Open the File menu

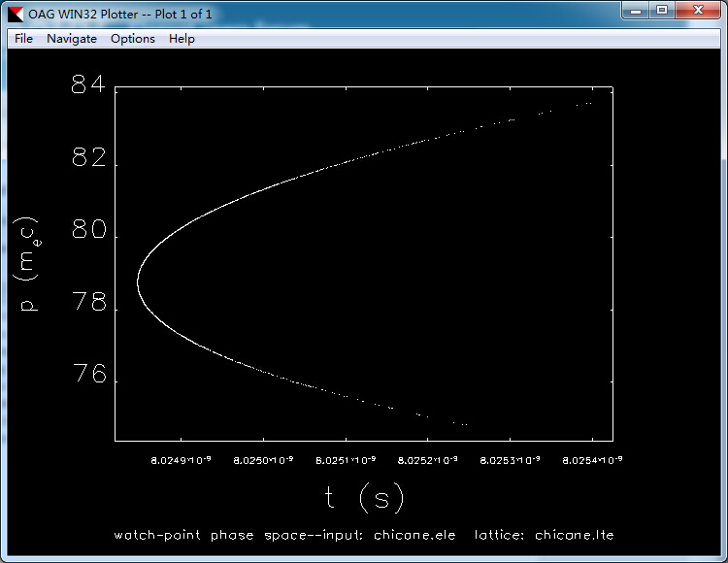(23, 39)
